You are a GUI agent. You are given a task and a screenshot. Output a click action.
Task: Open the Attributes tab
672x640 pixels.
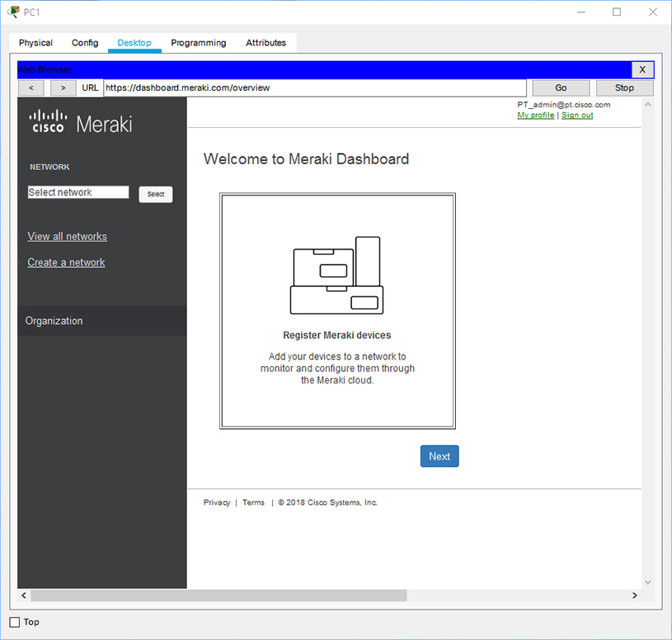click(266, 43)
